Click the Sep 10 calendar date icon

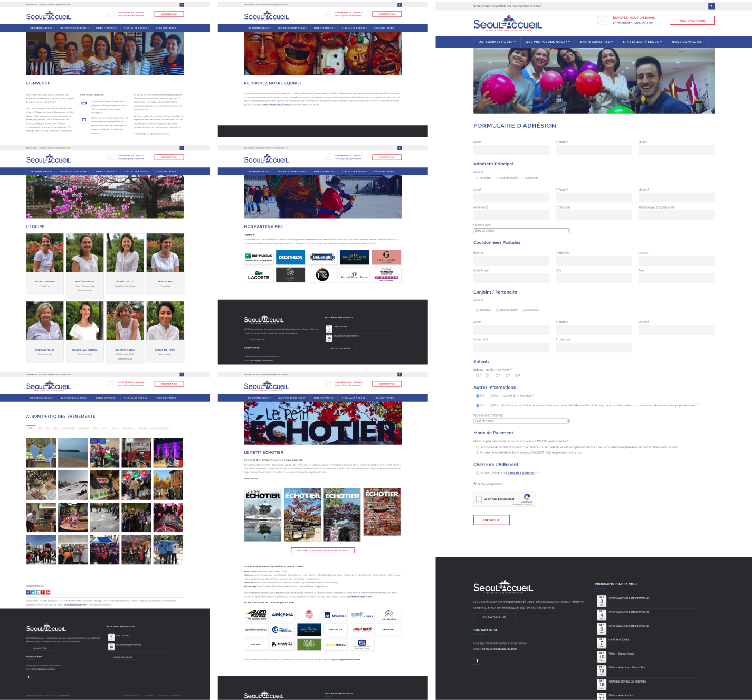[601, 656]
